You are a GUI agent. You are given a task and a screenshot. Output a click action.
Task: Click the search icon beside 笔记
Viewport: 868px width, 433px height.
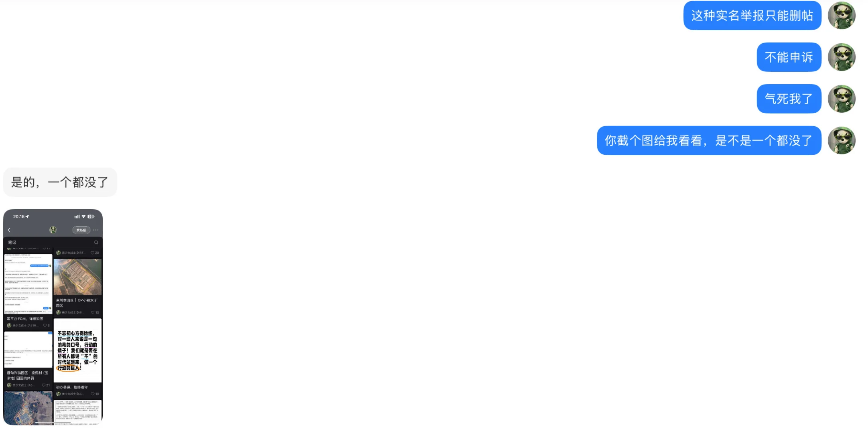click(x=96, y=242)
